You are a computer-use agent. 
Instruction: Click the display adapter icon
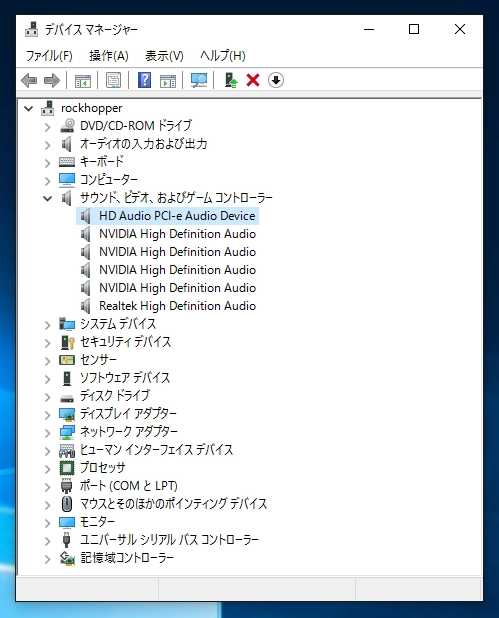67,414
